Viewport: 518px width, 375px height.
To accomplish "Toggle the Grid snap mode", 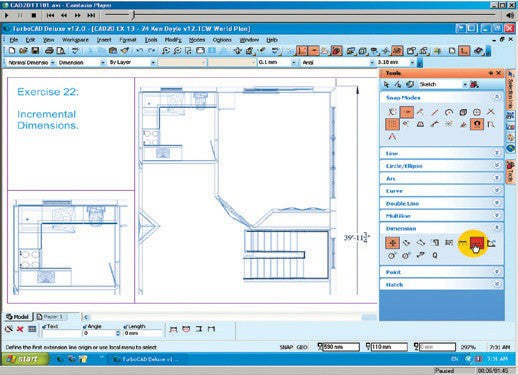I will tap(392, 124).
